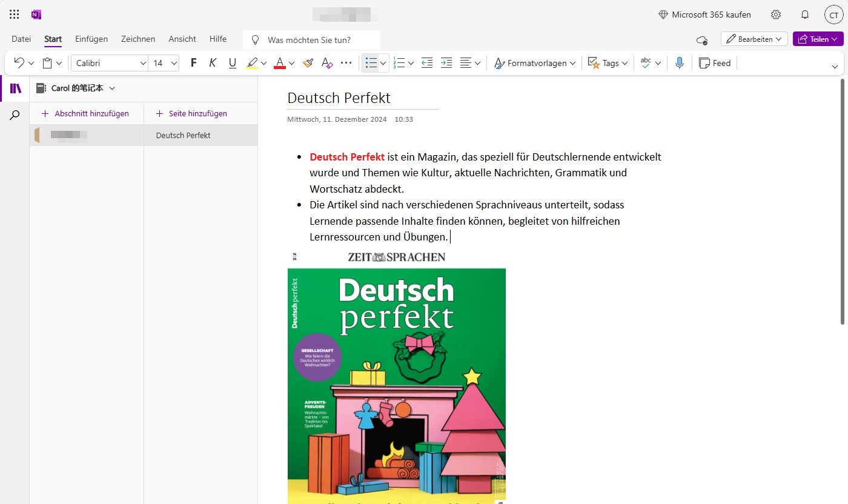Switch to the Zeichnen tab

[138, 39]
